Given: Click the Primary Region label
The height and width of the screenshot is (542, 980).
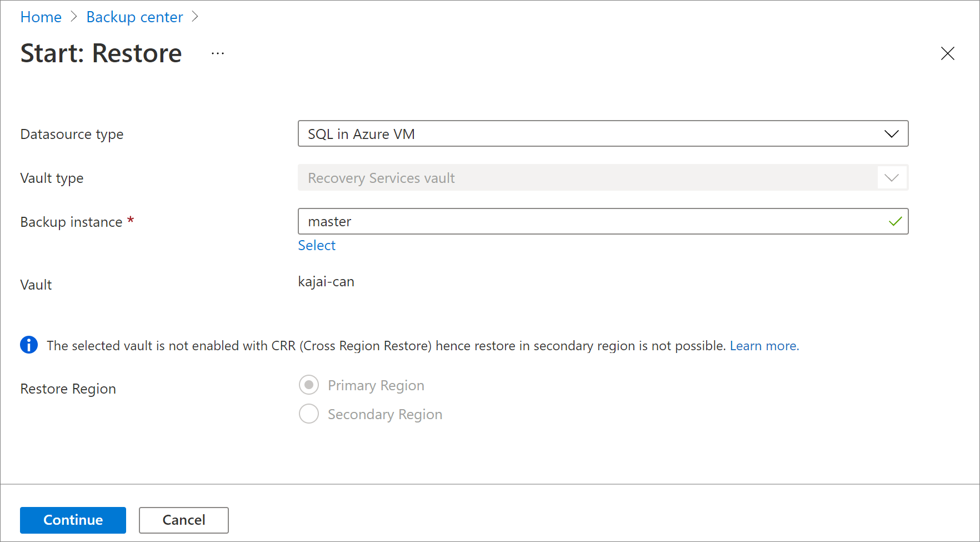Looking at the screenshot, I should (x=376, y=385).
